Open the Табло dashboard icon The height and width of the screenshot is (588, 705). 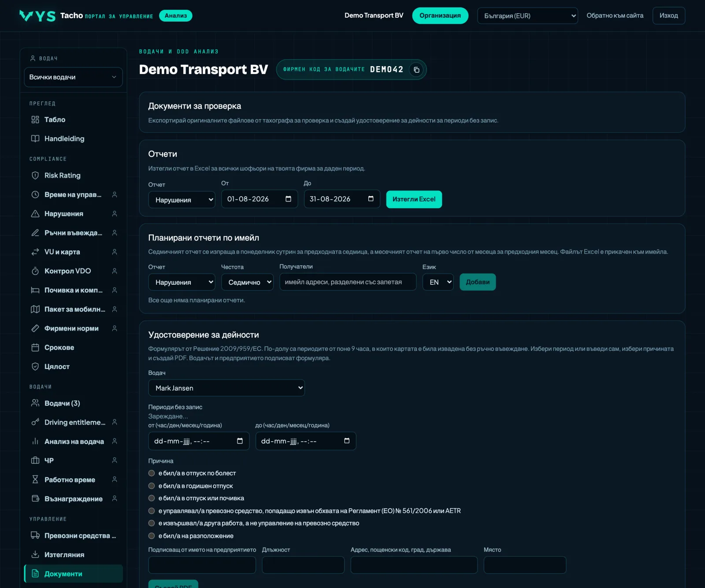tap(35, 119)
